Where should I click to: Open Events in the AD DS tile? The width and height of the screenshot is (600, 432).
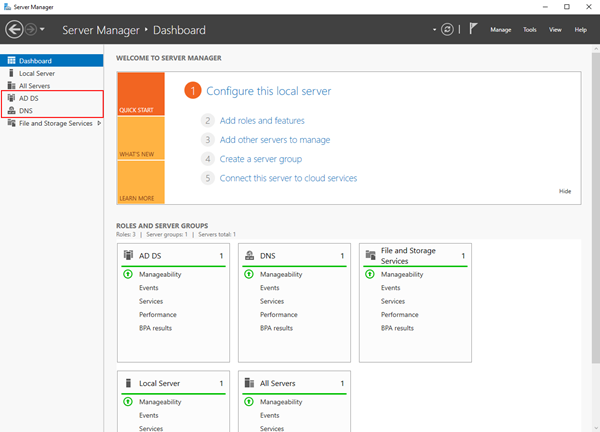click(x=148, y=288)
